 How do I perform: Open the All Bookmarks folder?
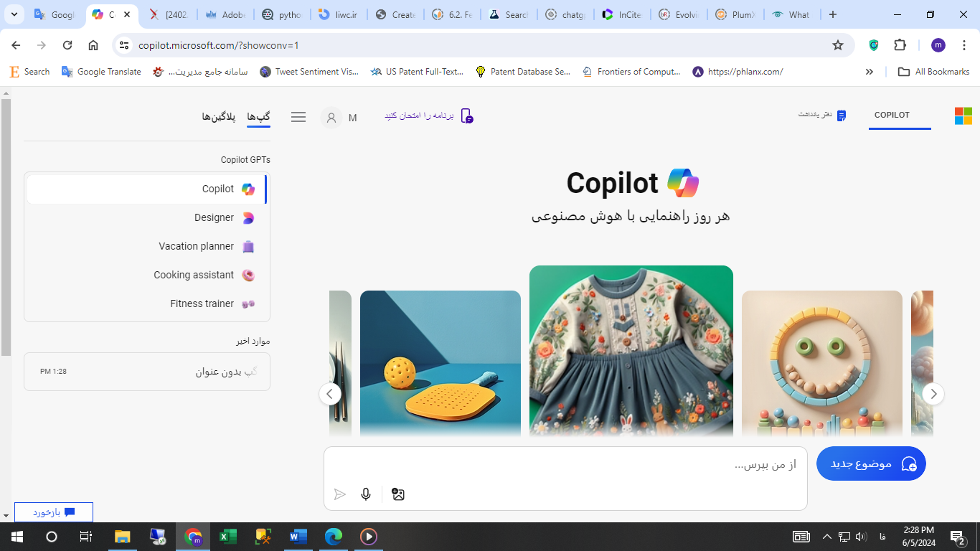(x=933, y=72)
